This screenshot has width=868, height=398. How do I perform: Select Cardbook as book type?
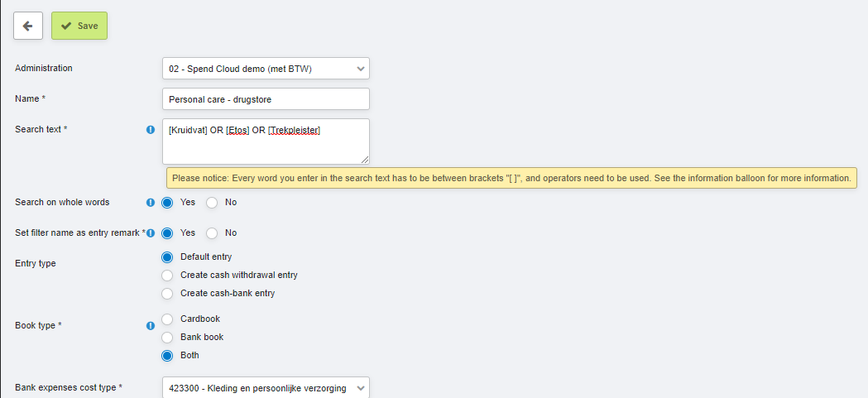coord(167,319)
